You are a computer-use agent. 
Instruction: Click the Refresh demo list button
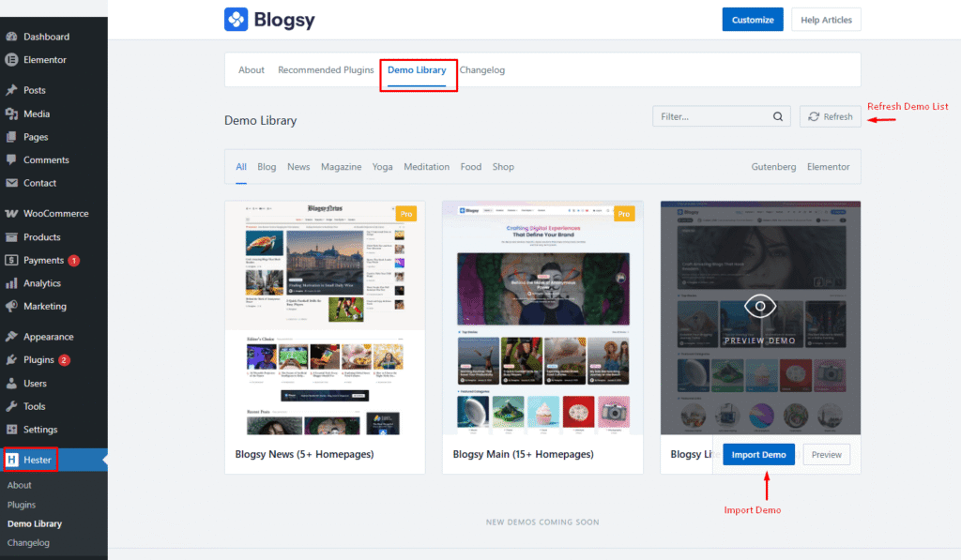830,116
